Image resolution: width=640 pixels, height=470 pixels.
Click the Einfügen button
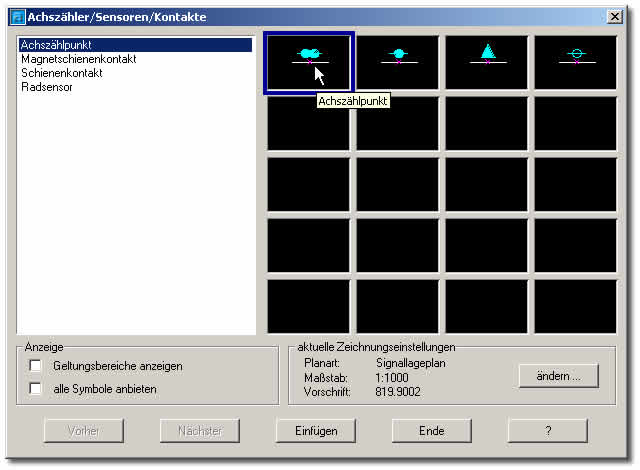tap(316, 431)
